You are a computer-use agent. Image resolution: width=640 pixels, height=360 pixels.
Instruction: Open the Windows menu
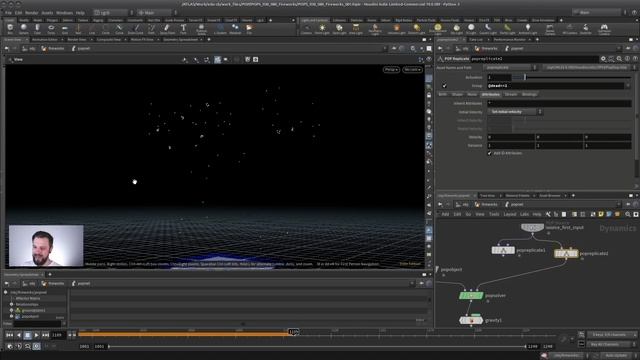click(x=64, y=13)
